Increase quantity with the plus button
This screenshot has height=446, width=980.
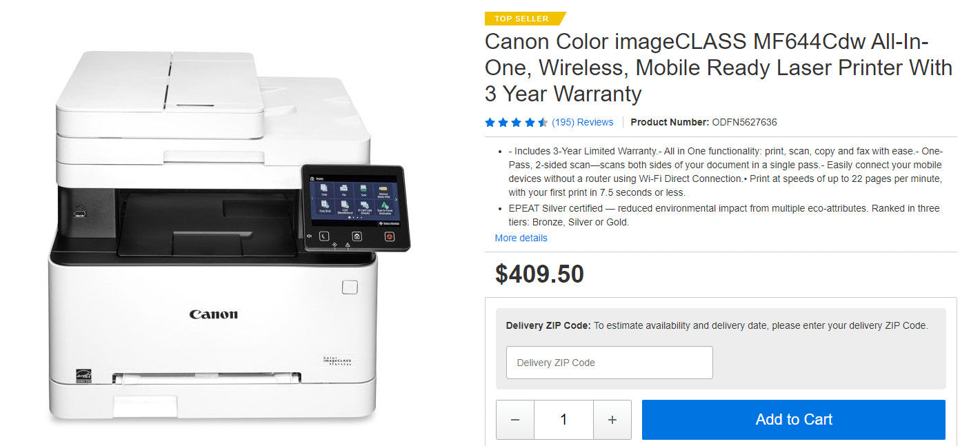tap(612, 420)
